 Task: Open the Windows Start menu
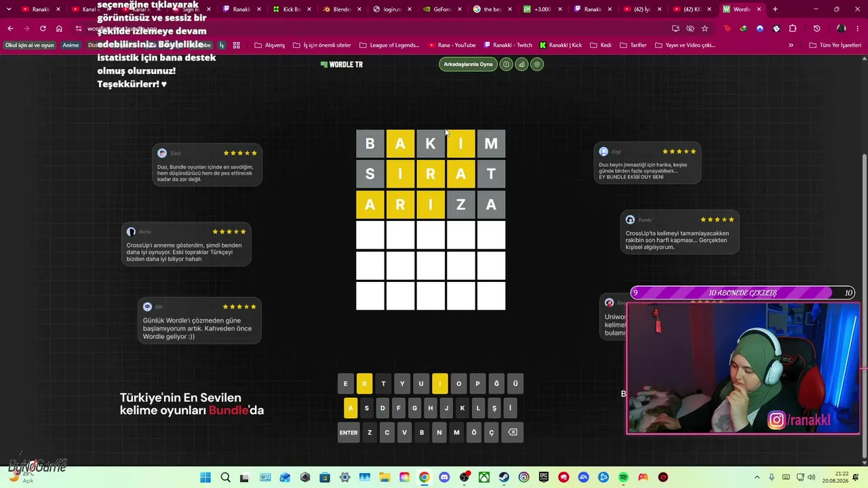(205, 477)
